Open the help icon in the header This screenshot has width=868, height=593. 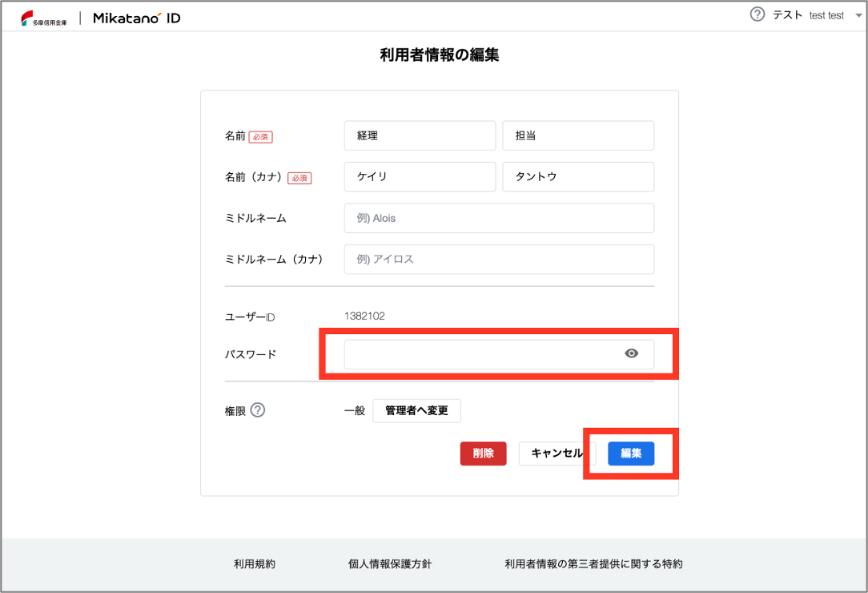pos(757,14)
